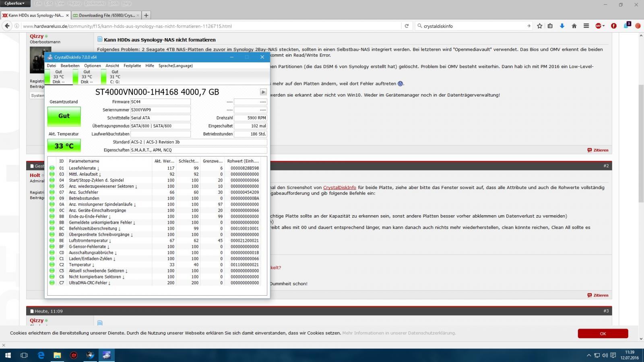This screenshot has width=644, height=362.
Task: Open Festplatte menu in CrystalDiskInfo
Action: coord(132,66)
